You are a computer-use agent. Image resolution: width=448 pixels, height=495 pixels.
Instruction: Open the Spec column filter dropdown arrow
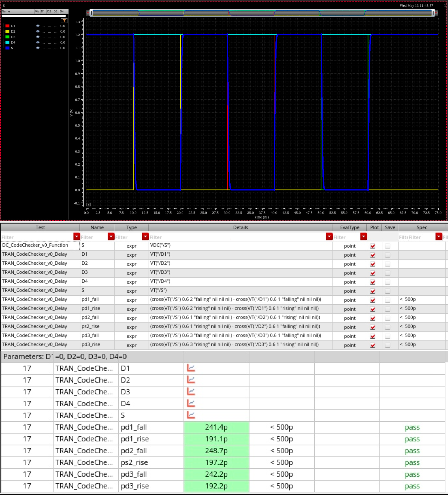pos(439,237)
